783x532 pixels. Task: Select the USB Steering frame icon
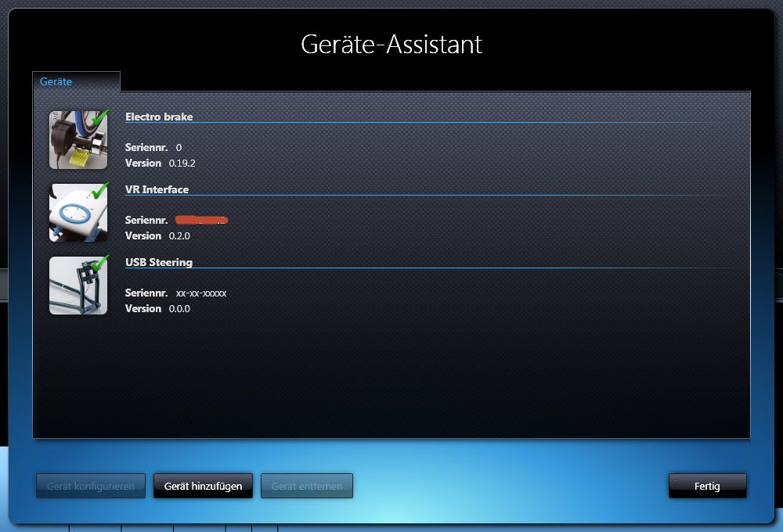[x=78, y=286]
